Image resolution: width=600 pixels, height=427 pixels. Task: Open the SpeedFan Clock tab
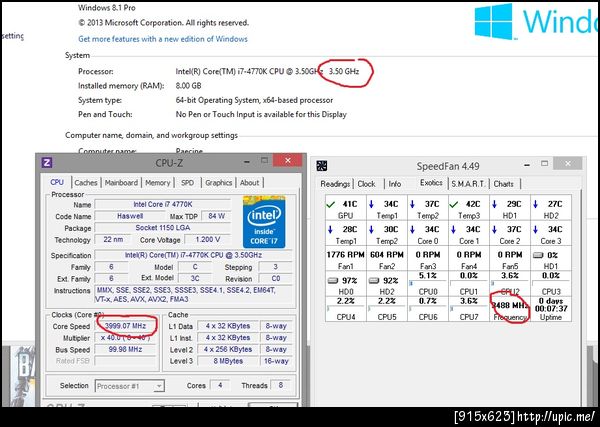(x=366, y=184)
